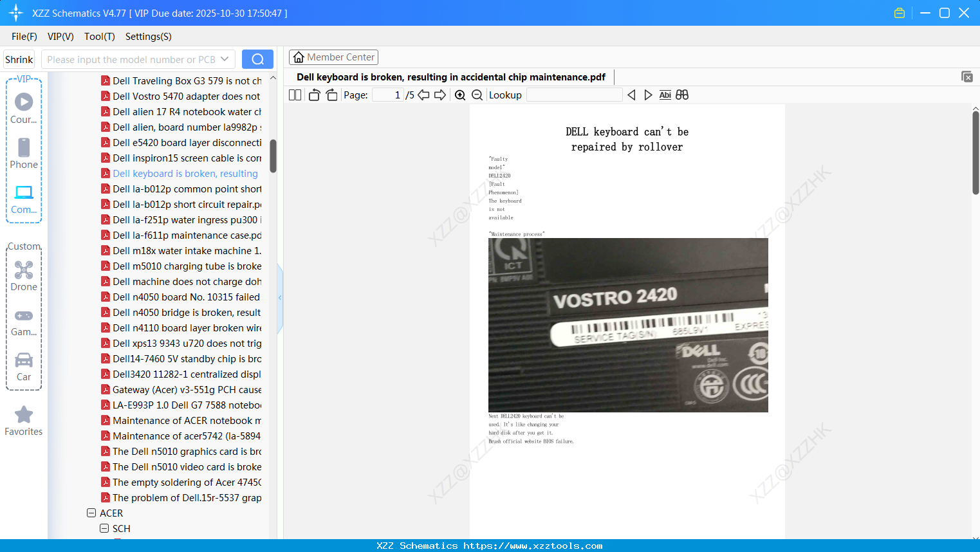Open the Drone category

coord(24,275)
